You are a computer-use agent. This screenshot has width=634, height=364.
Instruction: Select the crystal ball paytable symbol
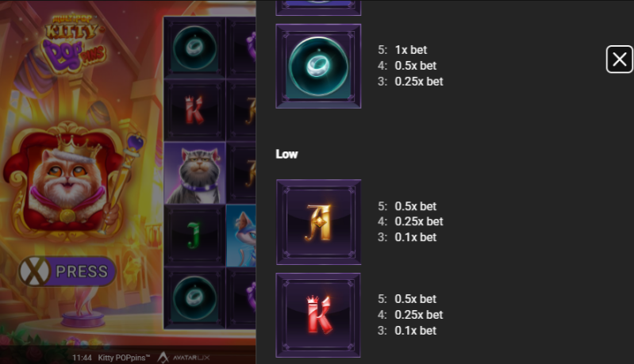(x=318, y=67)
